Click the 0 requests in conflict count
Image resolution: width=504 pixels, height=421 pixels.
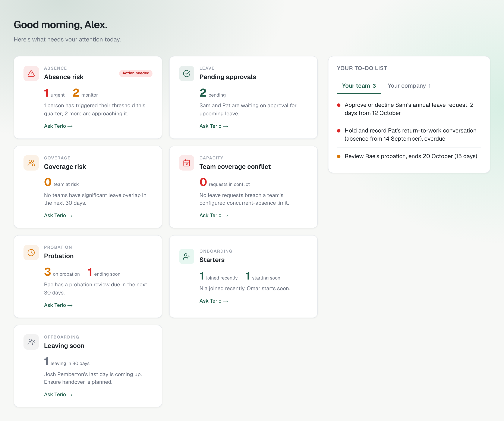pos(225,182)
